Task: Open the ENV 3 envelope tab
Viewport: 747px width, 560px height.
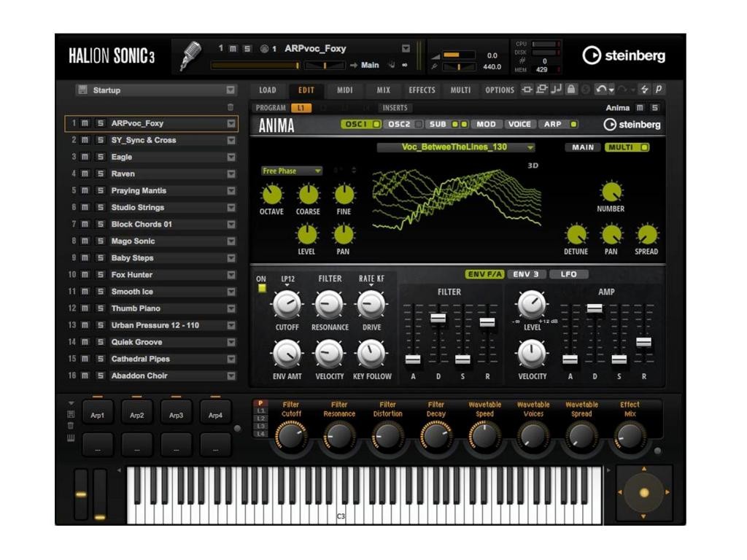Action: point(526,274)
